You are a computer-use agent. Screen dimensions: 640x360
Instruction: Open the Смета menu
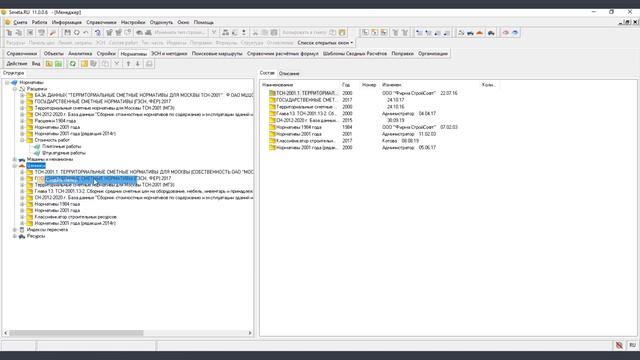pos(20,22)
